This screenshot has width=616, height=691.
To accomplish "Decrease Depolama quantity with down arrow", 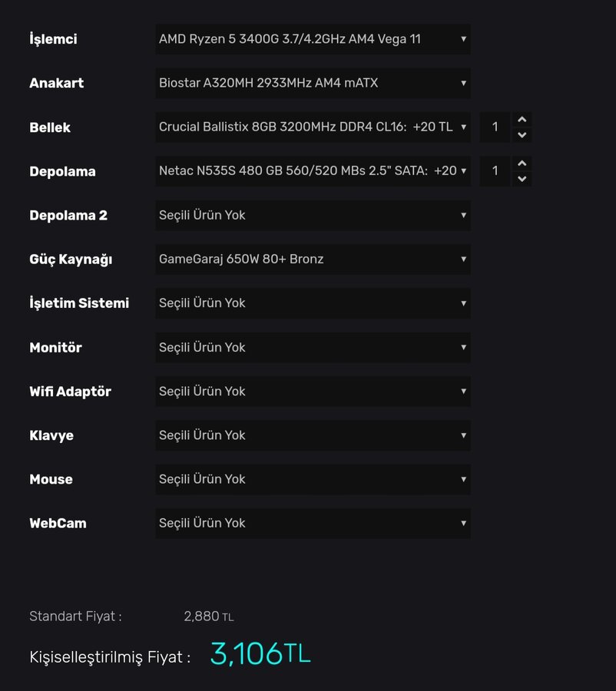I will coord(522,179).
